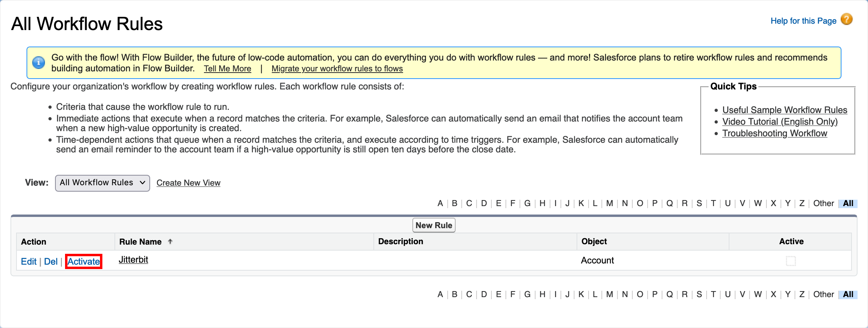Click the Action column header
868x328 pixels.
coord(34,242)
